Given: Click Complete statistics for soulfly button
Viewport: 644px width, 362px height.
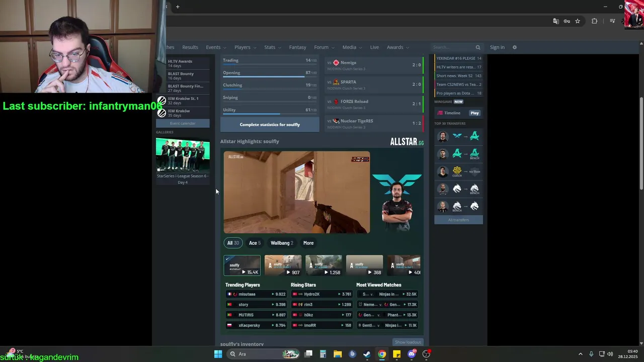Looking at the screenshot, I should click(270, 125).
